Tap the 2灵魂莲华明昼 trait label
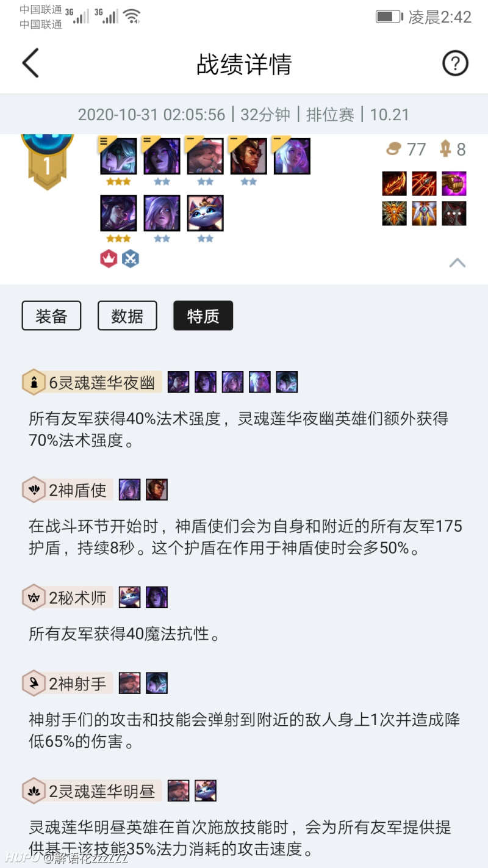The image size is (488, 868). tap(102, 791)
